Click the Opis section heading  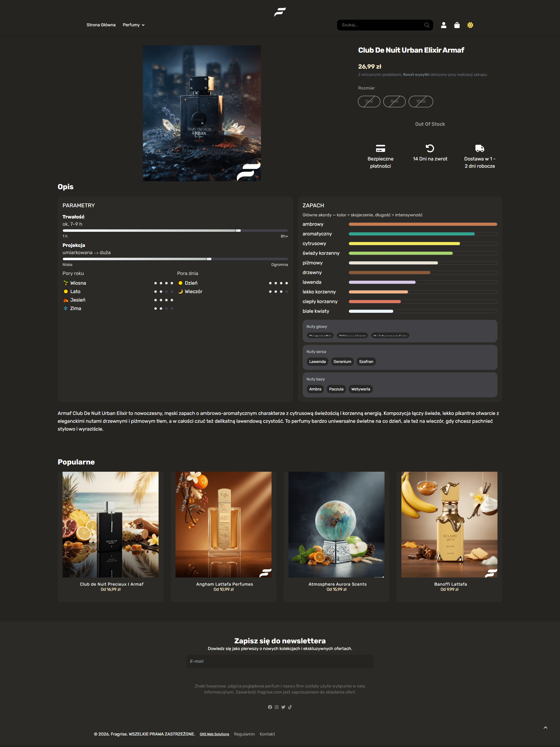pos(66,187)
